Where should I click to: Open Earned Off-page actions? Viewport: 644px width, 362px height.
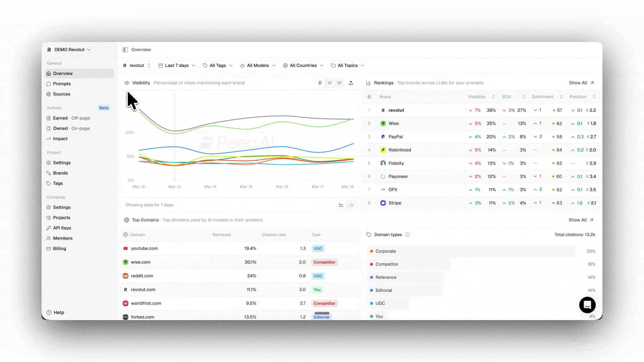click(x=79, y=118)
